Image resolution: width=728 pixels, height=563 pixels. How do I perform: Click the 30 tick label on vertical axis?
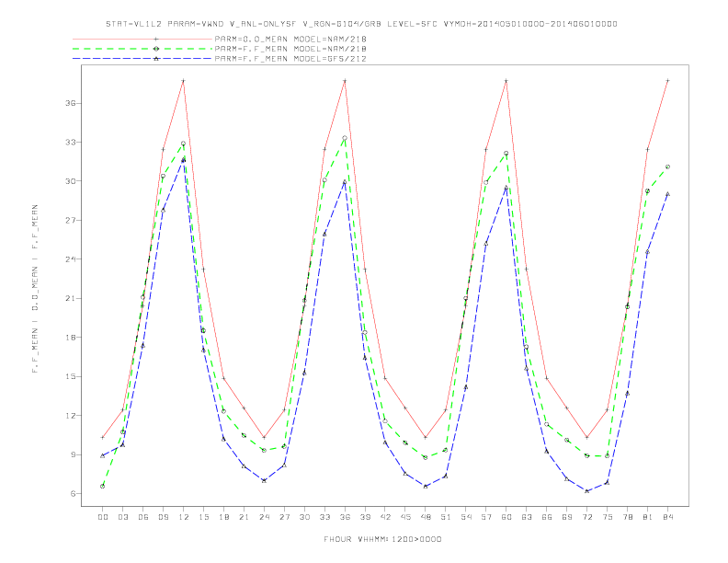pos(70,181)
